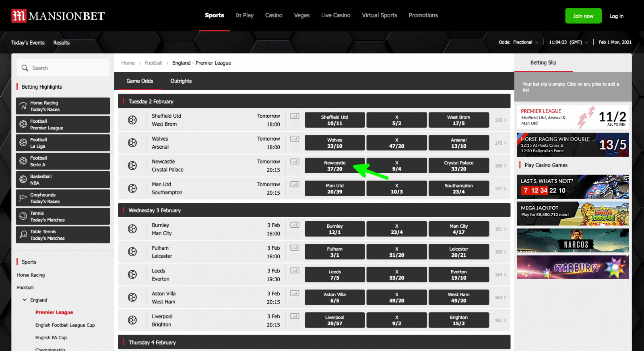Open Horse Racing in Sports list
Image resolution: width=644 pixels, height=351 pixels.
(31, 275)
